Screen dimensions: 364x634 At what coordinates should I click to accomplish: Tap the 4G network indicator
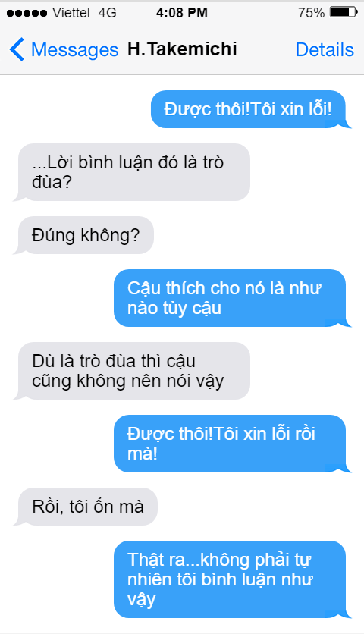pyautogui.click(x=107, y=13)
